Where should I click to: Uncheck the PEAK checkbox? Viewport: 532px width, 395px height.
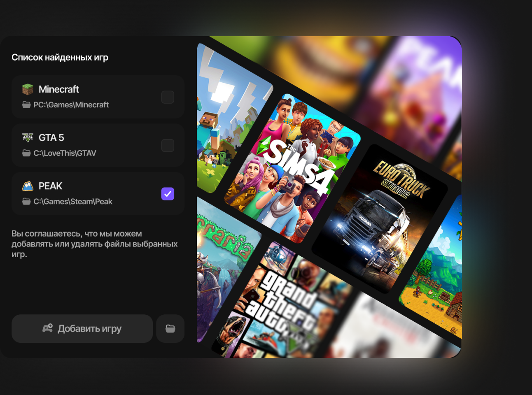(168, 194)
